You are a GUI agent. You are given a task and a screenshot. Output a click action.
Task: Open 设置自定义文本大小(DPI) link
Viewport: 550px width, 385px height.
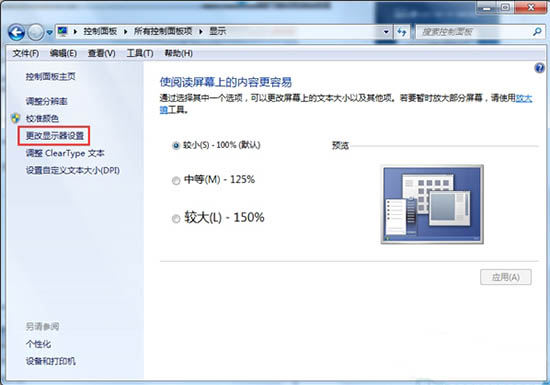click(x=73, y=170)
